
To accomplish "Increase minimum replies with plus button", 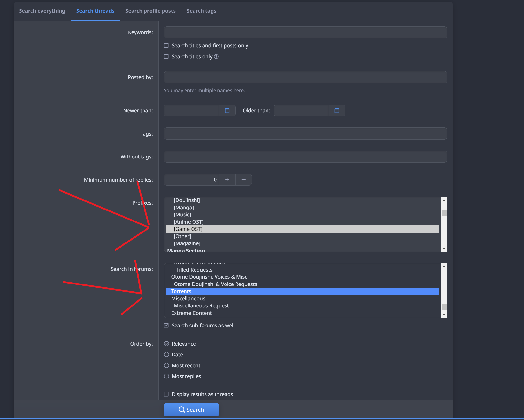I will pyautogui.click(x=227, y=180).
